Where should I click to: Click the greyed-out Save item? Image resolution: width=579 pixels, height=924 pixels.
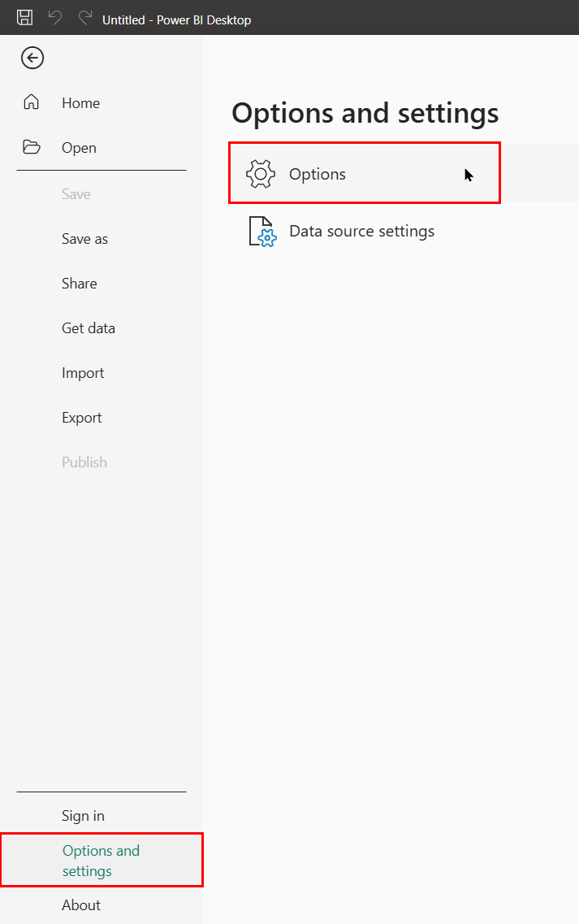[x=76, y=194]
